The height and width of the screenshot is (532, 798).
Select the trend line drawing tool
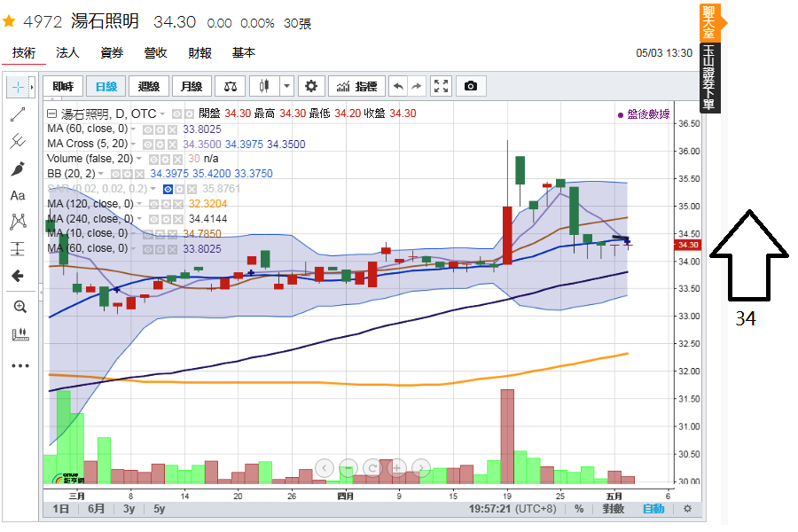point(18,114)
